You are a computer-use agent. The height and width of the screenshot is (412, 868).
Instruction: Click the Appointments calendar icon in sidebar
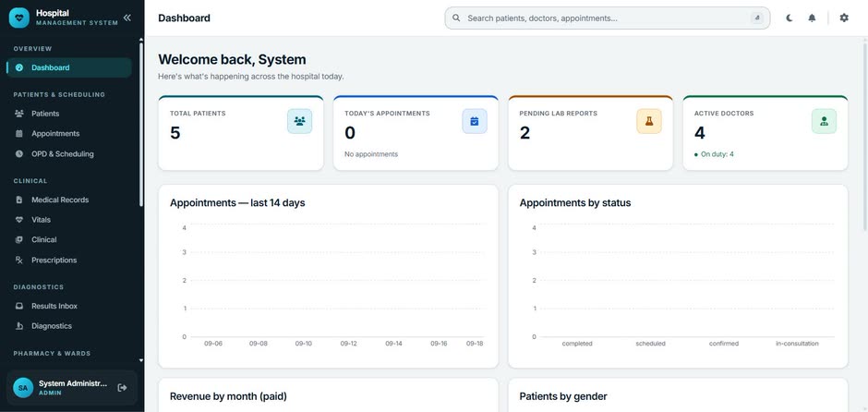point(19,133)
